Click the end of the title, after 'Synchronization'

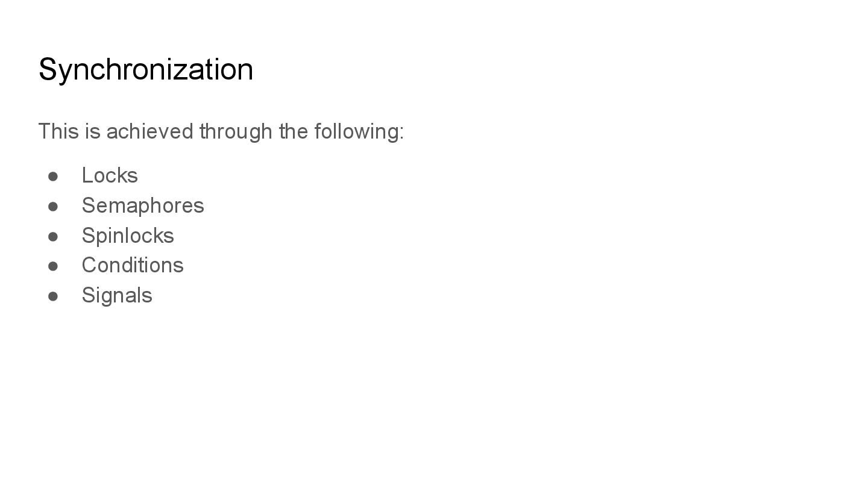tap(253, 69)
